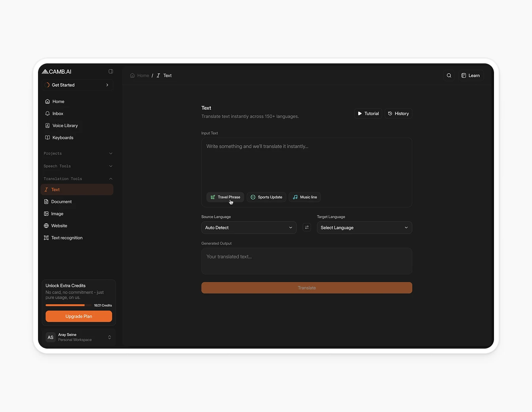Select the Sports Update suggestion chip

point(266,197)
